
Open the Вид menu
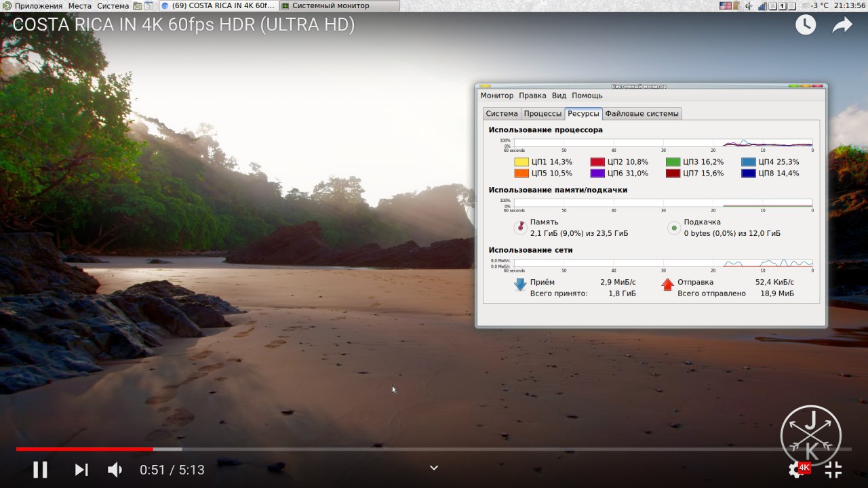click(559, 96)
